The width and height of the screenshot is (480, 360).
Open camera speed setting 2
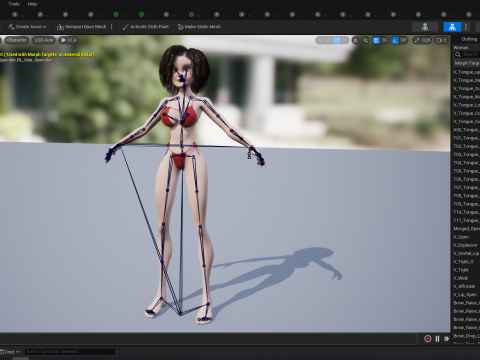(441, 40)
